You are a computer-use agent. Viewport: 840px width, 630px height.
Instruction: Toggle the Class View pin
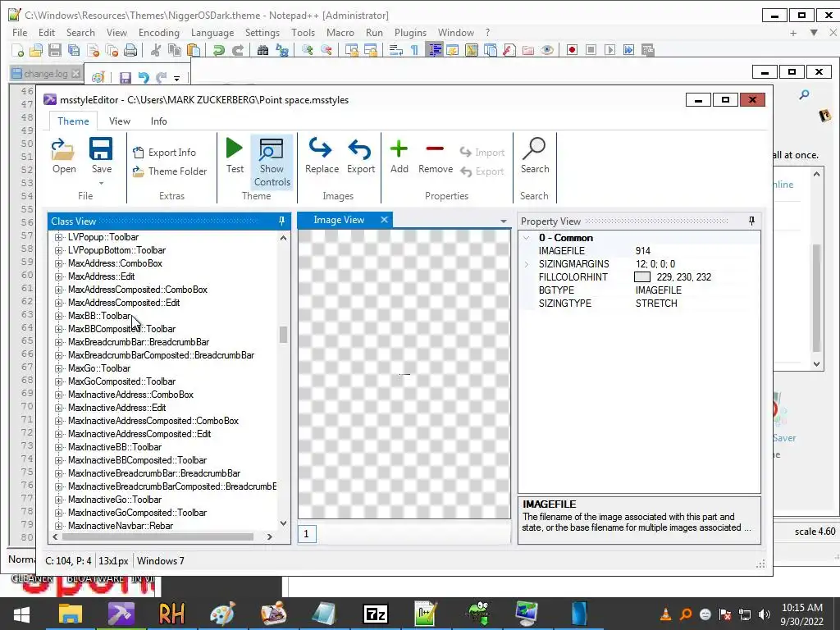click(282, 221)
